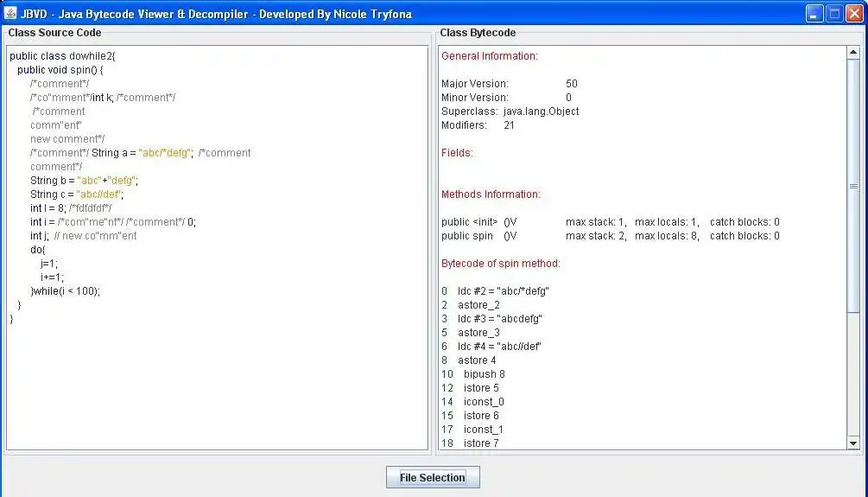This screenshot has height=497, width=868.
Task: Click the 'Class Source Code' panel title
Action: tap(54, 33)
